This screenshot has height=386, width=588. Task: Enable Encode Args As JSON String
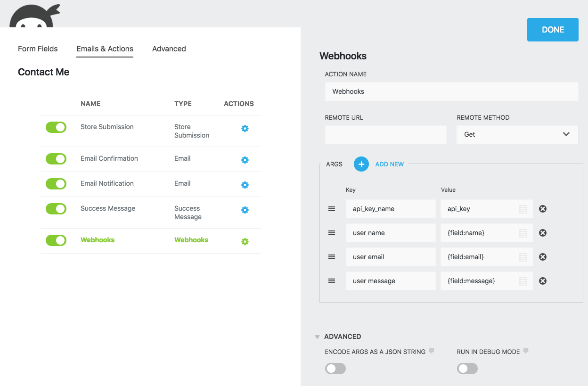click(x=335, y=368)
